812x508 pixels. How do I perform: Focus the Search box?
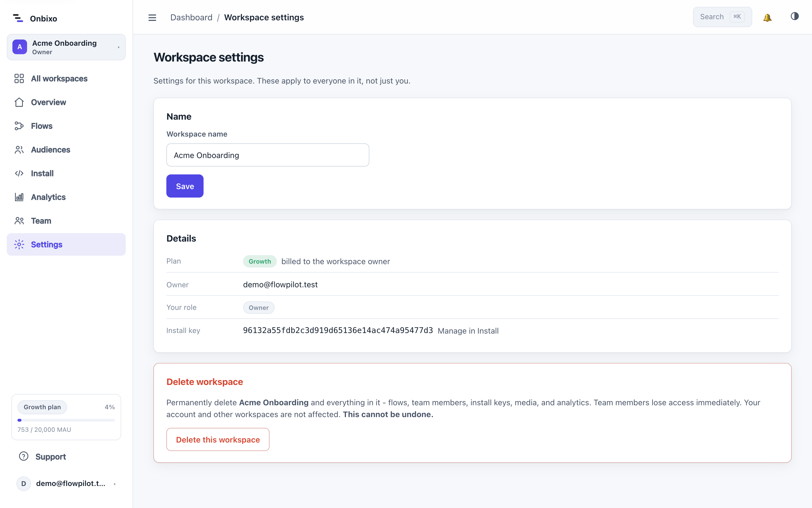(x=722, y=17)
